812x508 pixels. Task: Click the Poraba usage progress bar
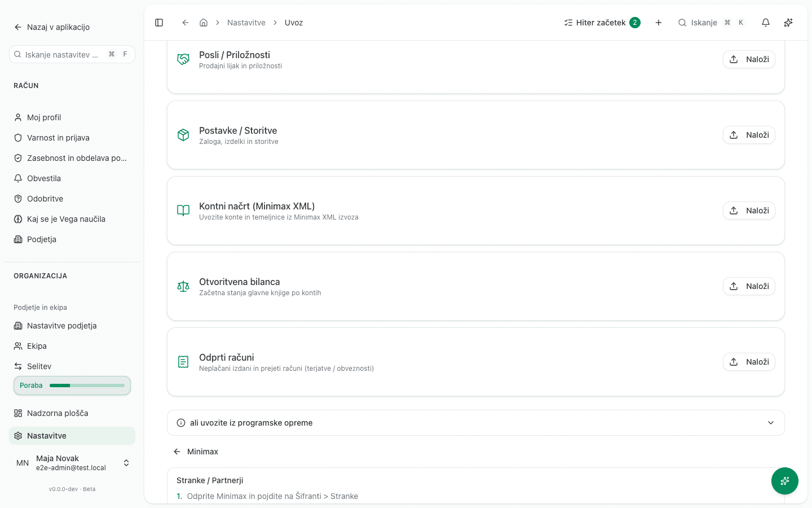click(x=72, y=386)
